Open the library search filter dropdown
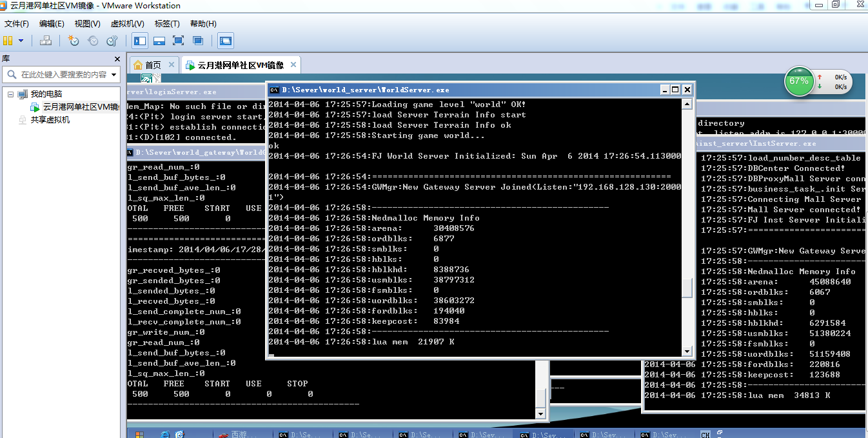The image size is (868, 438). [114, 75]
